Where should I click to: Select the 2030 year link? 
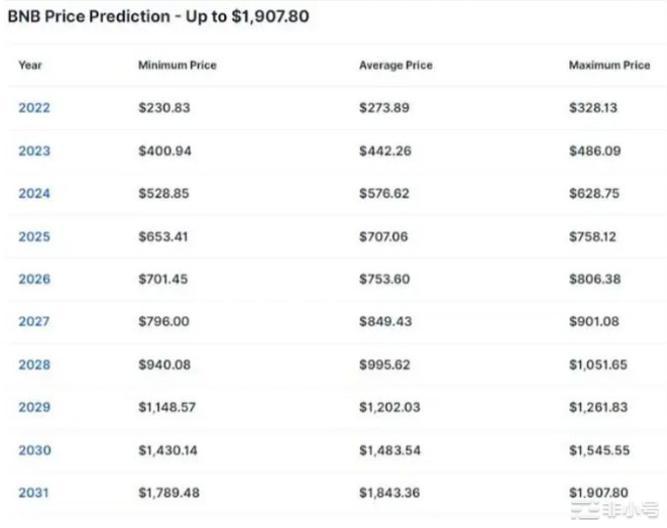[x=34, y=450]
